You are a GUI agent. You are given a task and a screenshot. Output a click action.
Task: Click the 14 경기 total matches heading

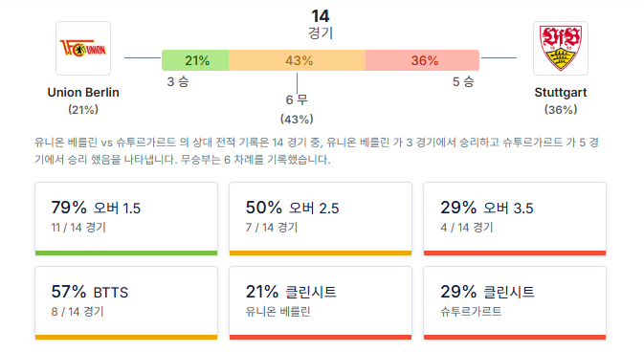(321, 24)
